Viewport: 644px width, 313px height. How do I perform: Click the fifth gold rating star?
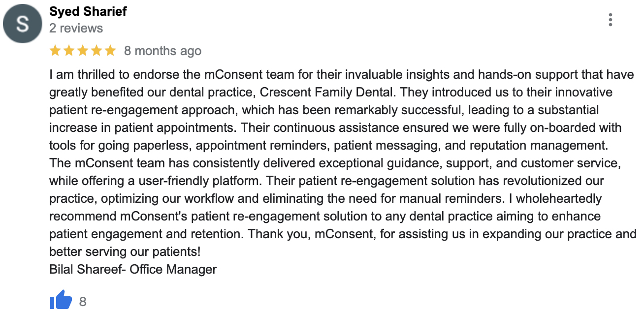point(110,51)
